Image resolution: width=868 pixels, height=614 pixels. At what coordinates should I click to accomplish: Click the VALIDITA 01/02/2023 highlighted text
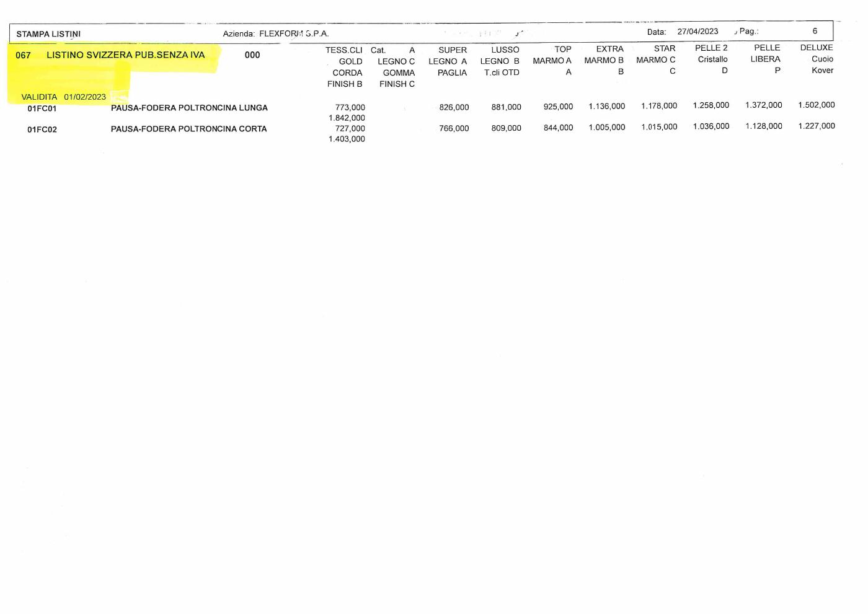tap(63, 97)
